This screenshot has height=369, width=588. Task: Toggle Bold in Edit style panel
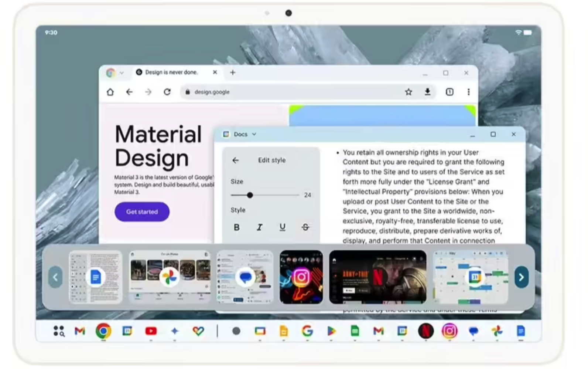click(237, 227)
